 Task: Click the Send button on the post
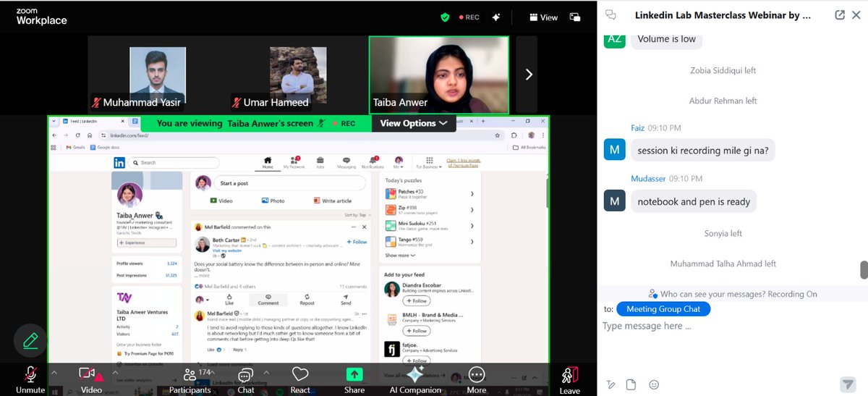(x=346, y=299)
